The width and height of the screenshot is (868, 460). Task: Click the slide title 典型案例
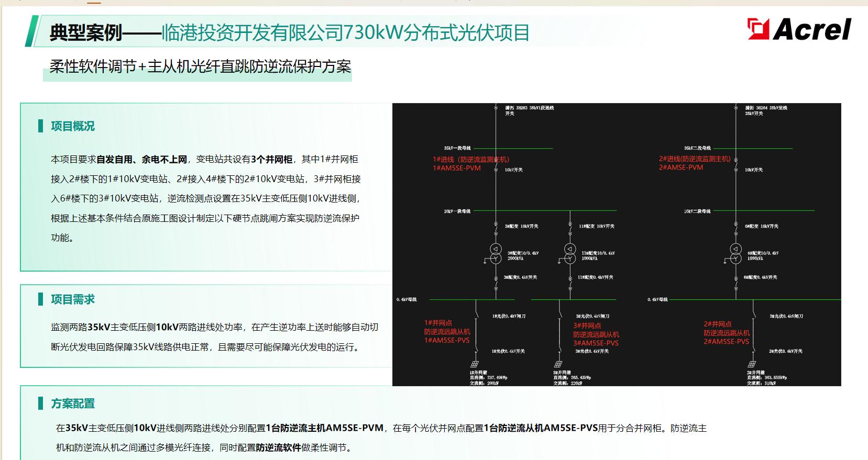[86, 33]
